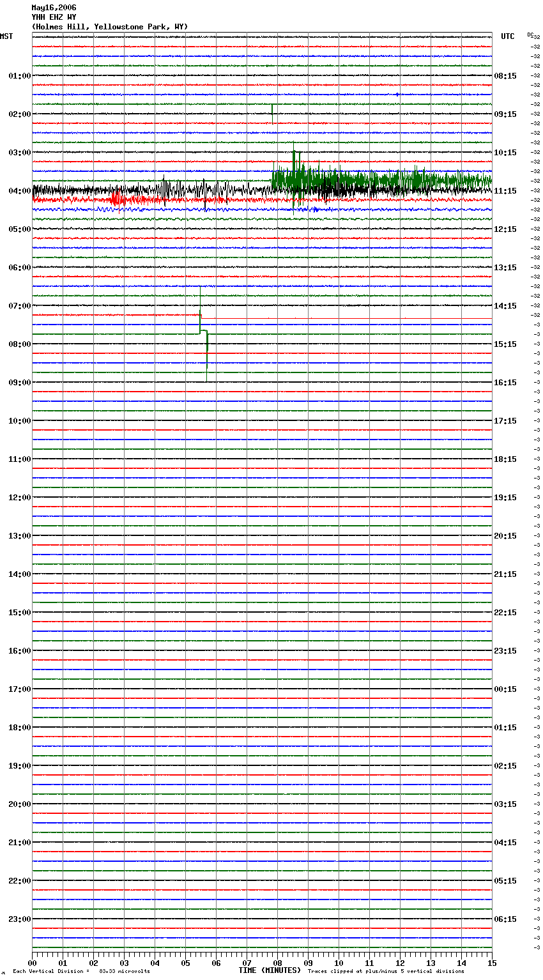Click the 08:15 UTC time label
543x980 pixels.
[x=505, y=76]
